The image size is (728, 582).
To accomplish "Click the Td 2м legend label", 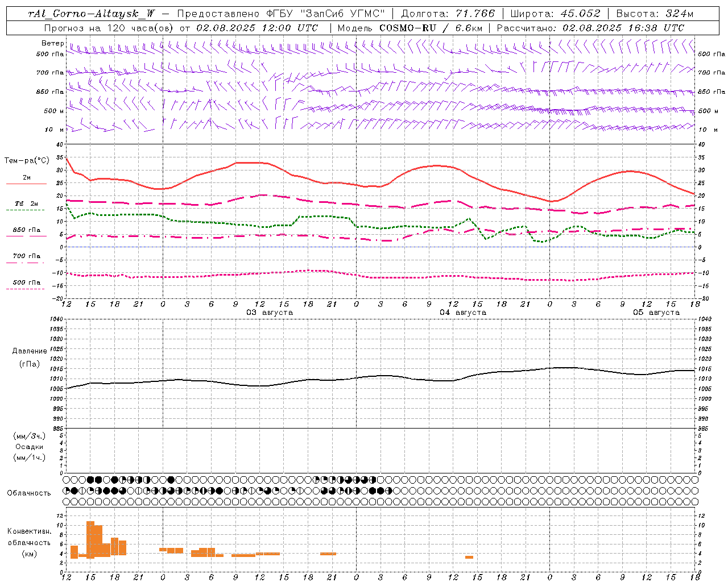I will coord(26,203).
